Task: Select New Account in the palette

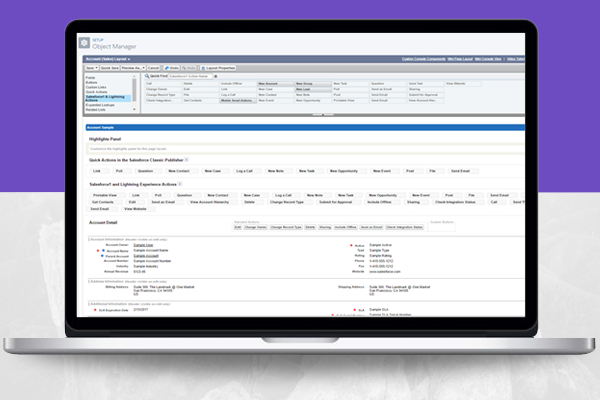Action: pos(275,83)
